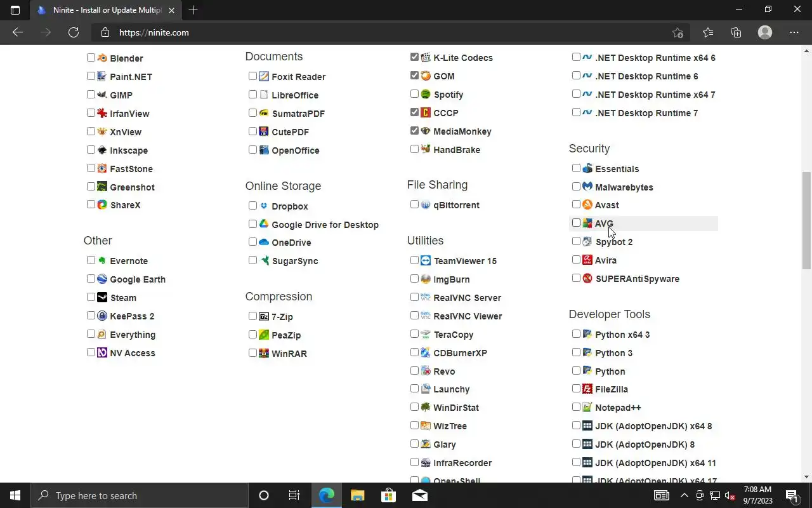Click the muted volume tray icon
812x508 pixels.
click(x=730, y=495)
